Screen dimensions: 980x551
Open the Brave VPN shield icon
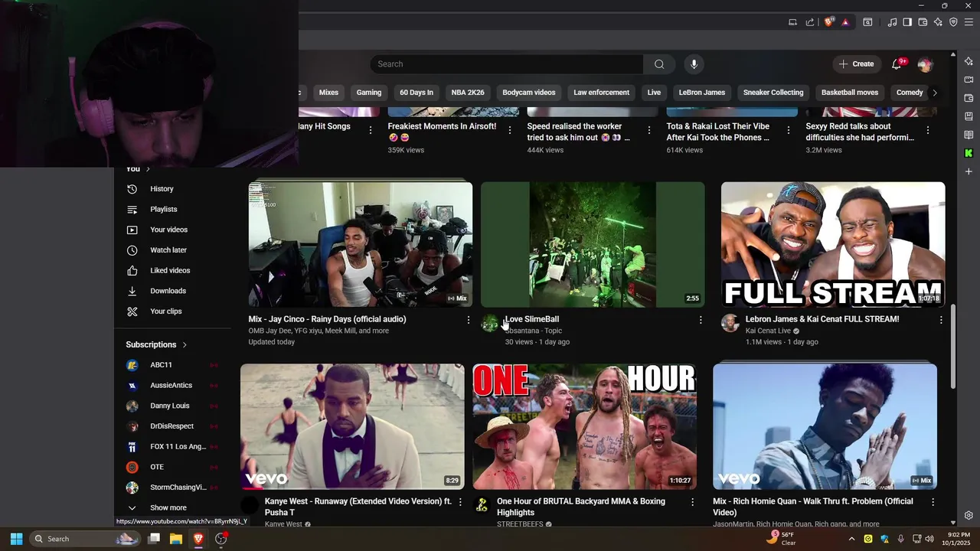953,22
